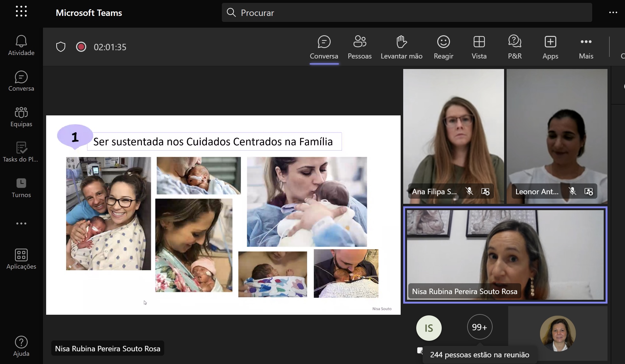The image size is (625, 364).
Task: Click the shield security icon
Action: (x=61, y=47)
